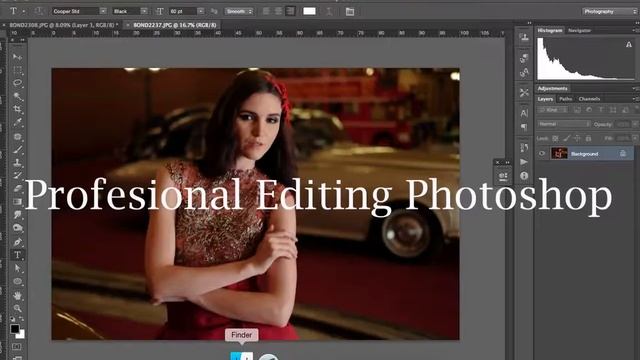Open the Character and Paragraph panels toggle
Image resolution: width=640 pixels, height=360 pixels.
350,11
